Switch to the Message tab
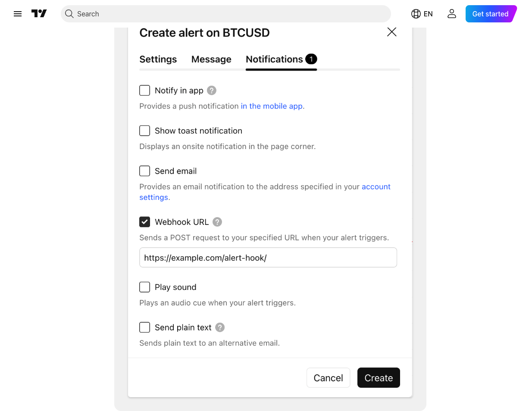532x411 pixels. pyautogui.click(x=211, y=59)
